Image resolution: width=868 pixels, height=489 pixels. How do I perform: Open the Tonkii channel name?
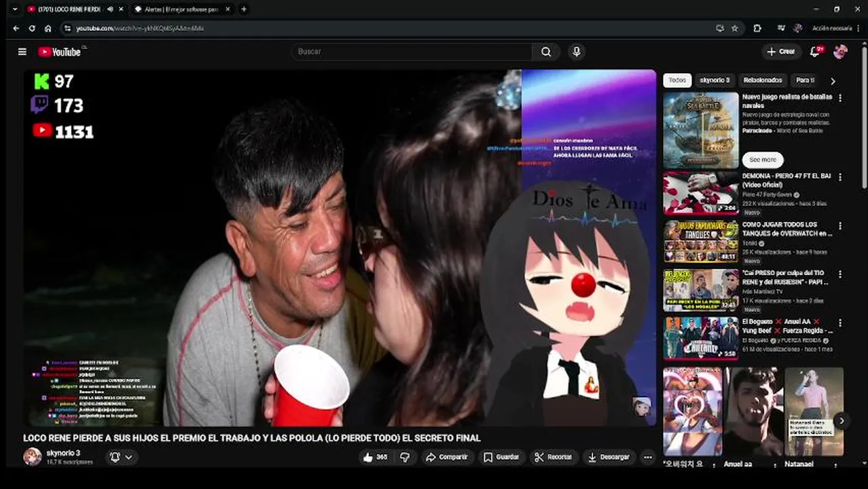tap(751, 244)
